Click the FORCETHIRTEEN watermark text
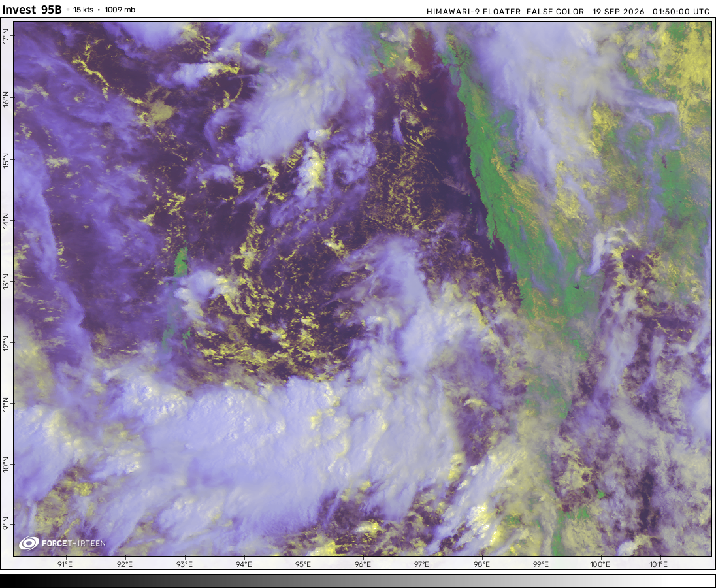 pyautogui.click(x=74, y=544)
